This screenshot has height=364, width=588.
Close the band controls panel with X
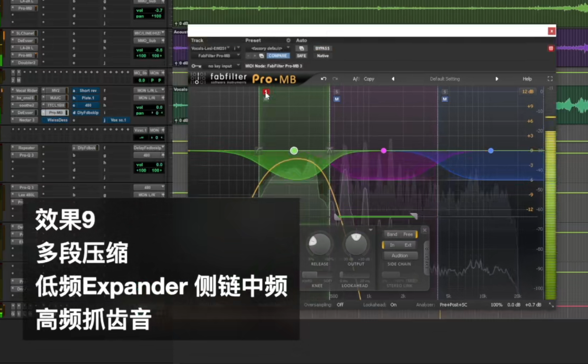pyautogui.click(x=425, y=230)
